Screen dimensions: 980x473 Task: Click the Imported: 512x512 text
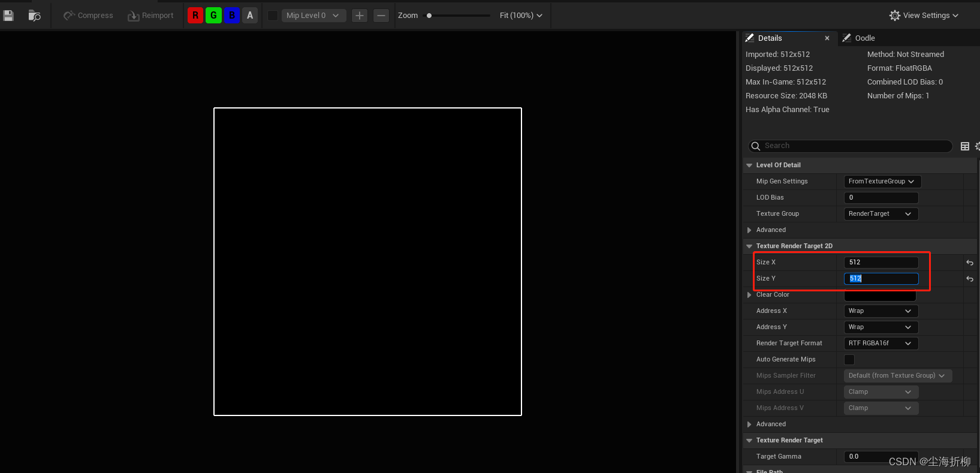(x=777, y=55)
